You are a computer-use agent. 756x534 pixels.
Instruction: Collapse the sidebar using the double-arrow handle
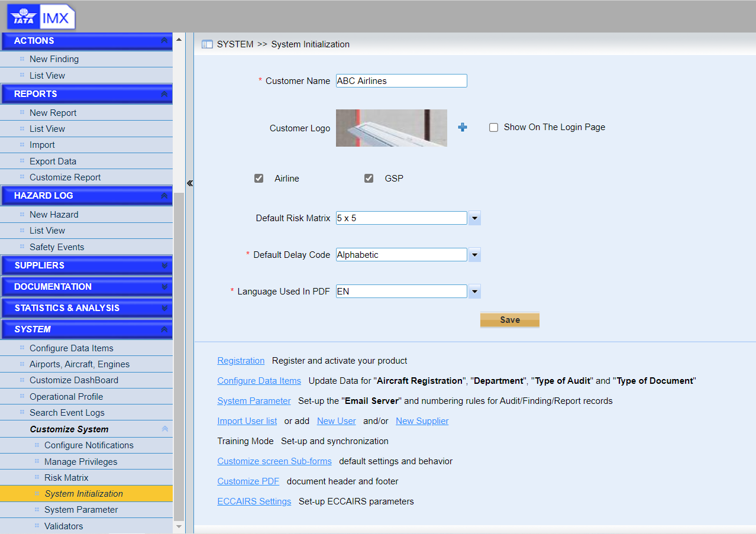pyautogui.click(x=190, y=183)
